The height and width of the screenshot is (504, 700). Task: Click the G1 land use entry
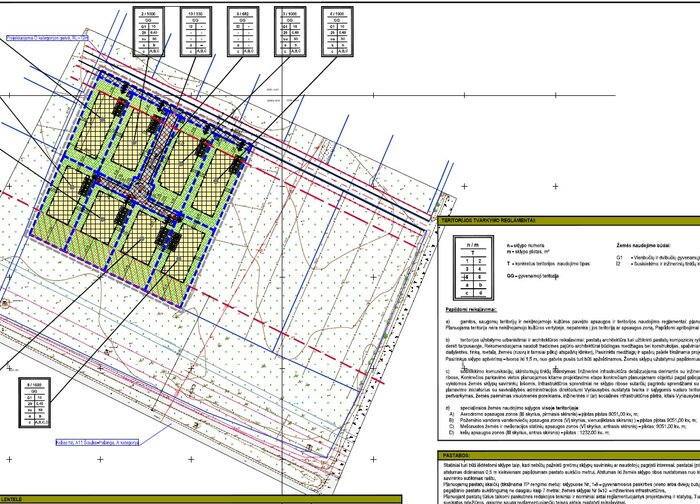(x=658, y=258)
